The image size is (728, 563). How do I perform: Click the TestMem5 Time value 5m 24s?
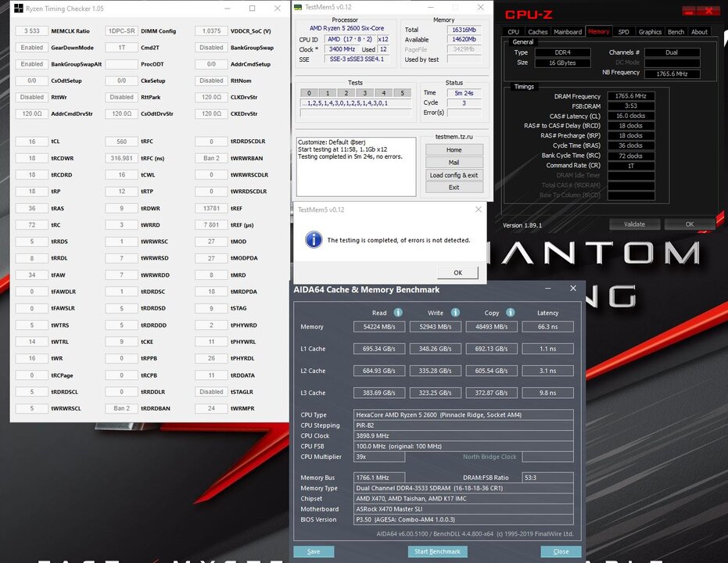click(464, 93)
